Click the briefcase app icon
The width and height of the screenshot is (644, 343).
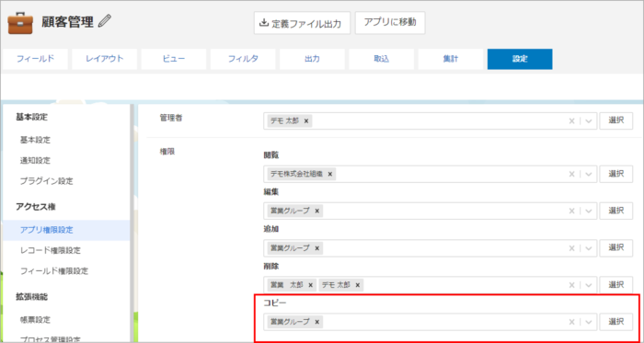[x=20, y=23]
